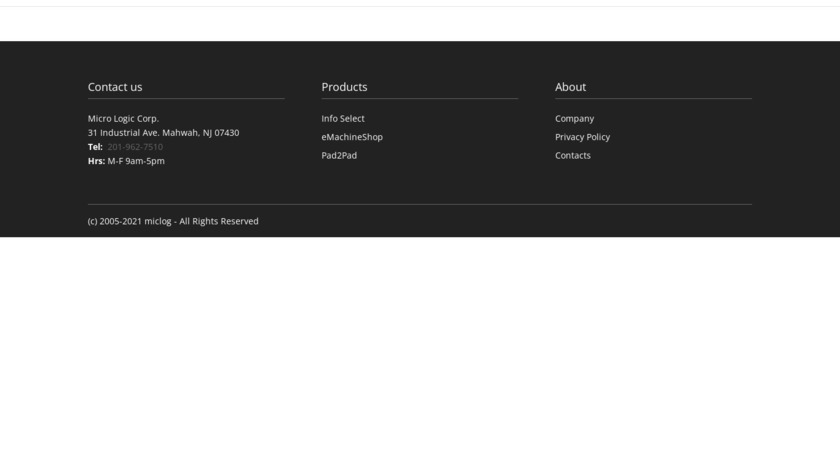Screen dimensions: 840x472
Task: Click the About footer heading
Action: (x=570, y=87)
